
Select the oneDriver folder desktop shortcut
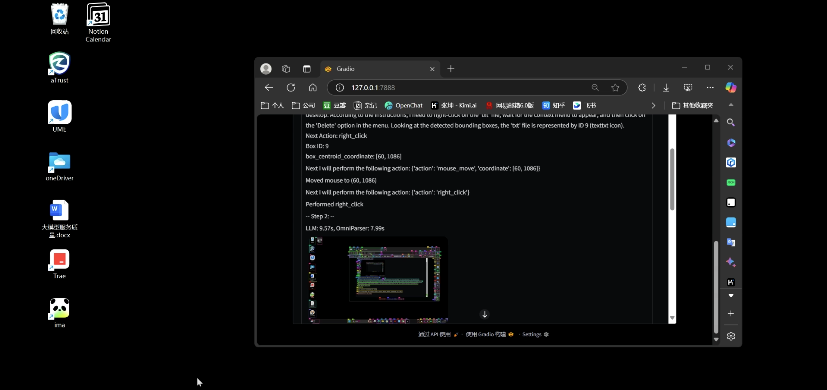[x=59, y=166]
